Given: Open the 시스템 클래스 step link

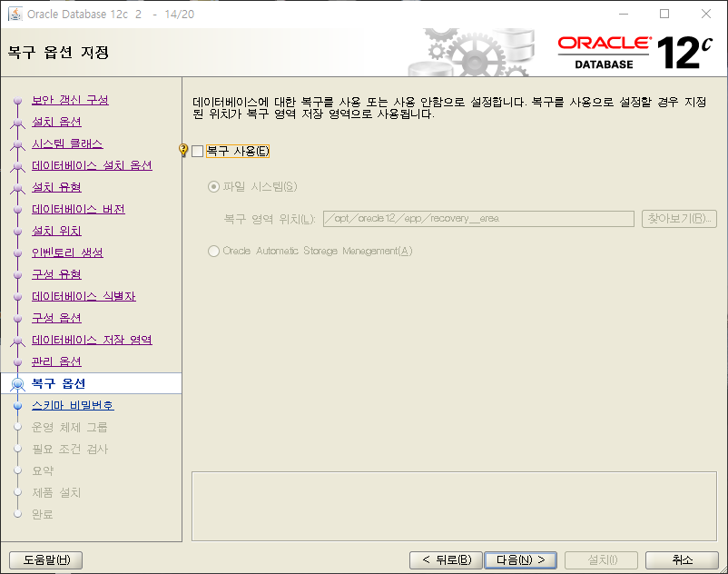Looking at the screenshot, I should point(67,143).
